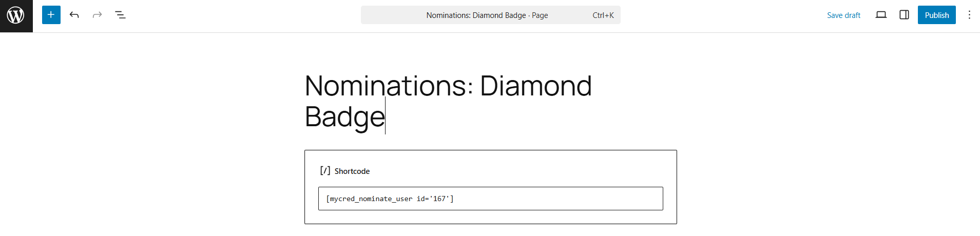The width and height of the screenshot is (980, 236).
Task: Open the Preview device view icon
Action: click(x=881, y=15)
